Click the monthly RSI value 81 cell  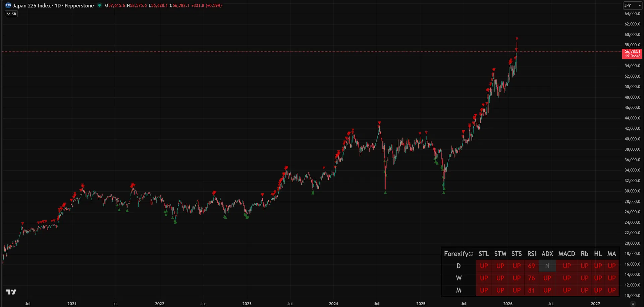[531, 290]
